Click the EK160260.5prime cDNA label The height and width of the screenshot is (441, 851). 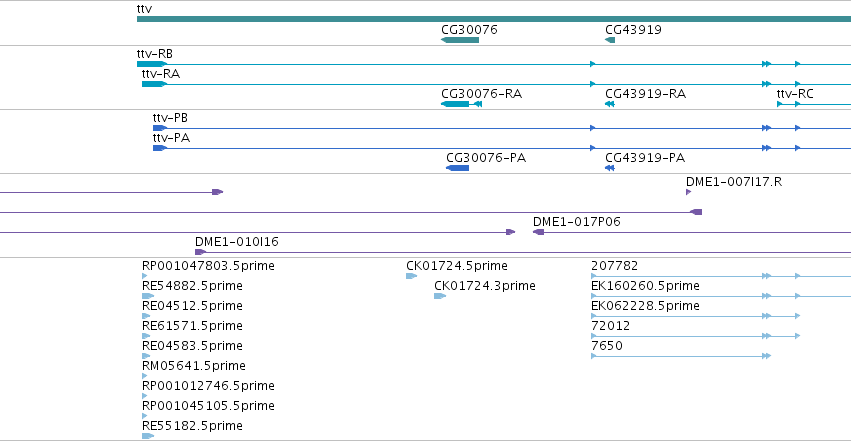(645, 286)
